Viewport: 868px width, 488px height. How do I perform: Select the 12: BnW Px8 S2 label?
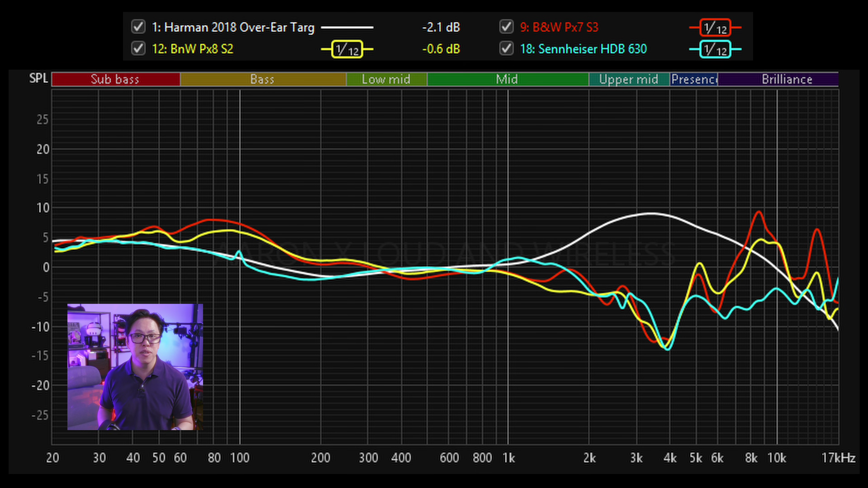193,49
